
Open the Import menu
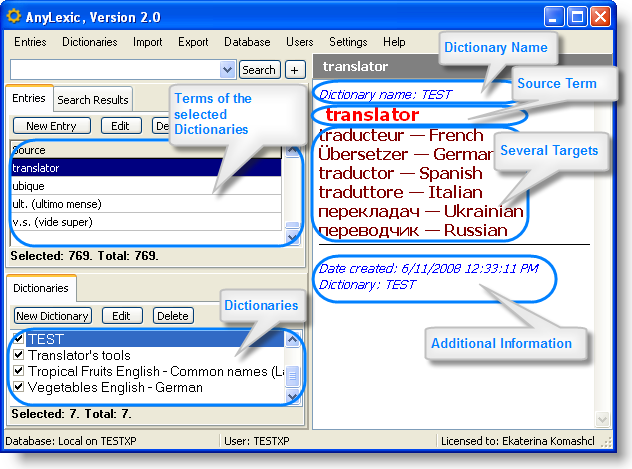click(x=148, y=42)
